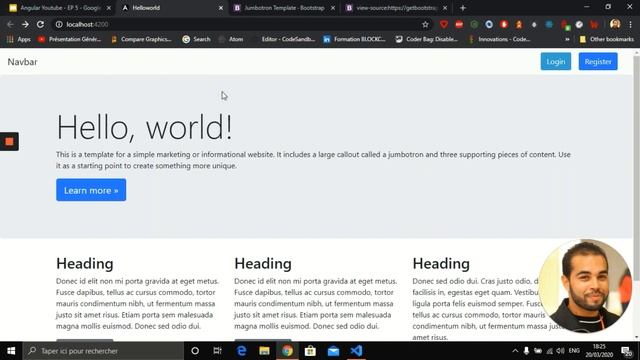Image resolution: width=640 pixels, height=360 pixels.
Task: Open File Explorer from taskbar
Action: [264, 351]
